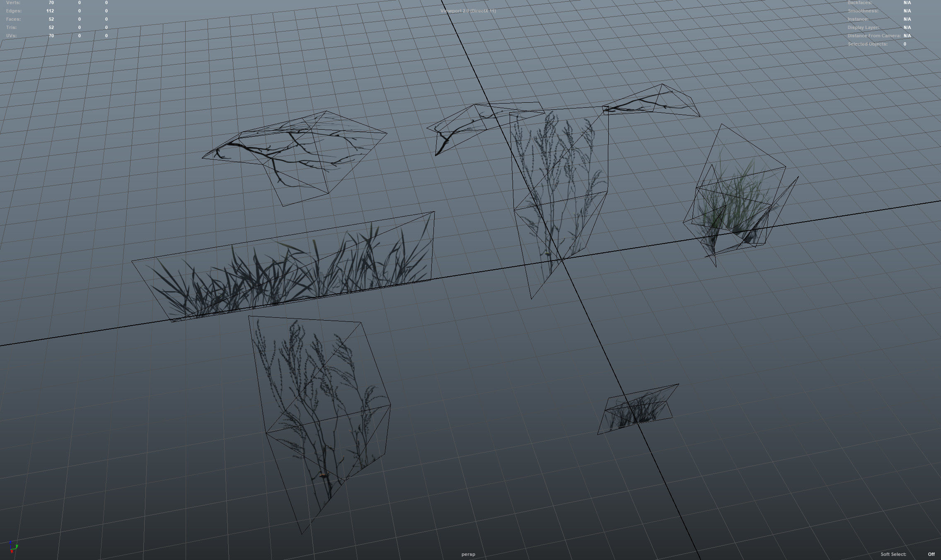
Task: Click the Distance From Camera: label
Action: 874,36
